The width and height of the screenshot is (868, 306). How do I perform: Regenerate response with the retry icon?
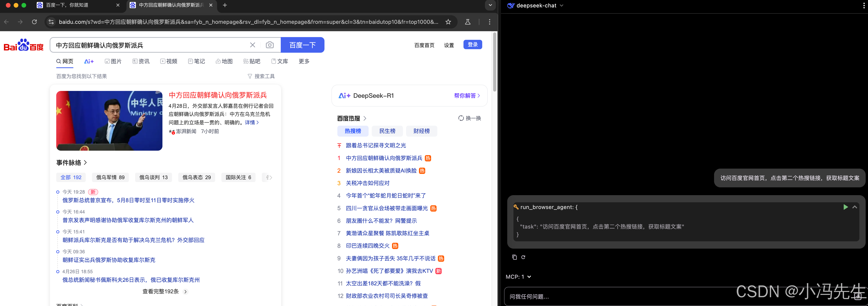523,257
